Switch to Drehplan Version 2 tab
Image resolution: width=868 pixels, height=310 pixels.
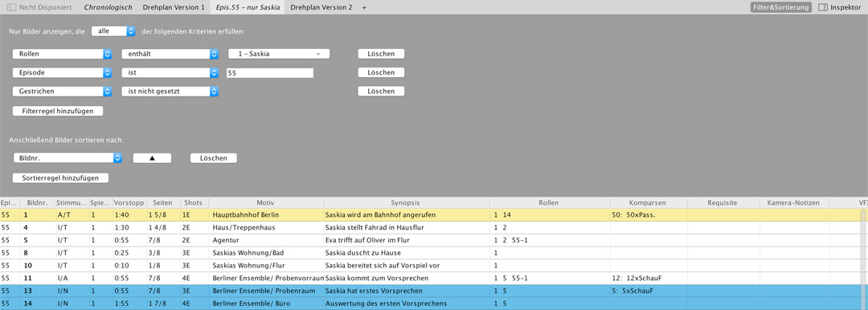pyautogui.click(x=321, y=8)
